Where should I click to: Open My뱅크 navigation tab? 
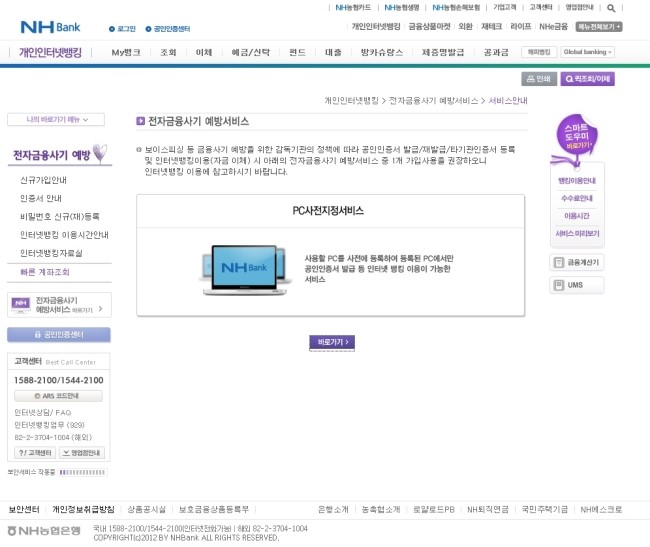click(x=126, y=52)
